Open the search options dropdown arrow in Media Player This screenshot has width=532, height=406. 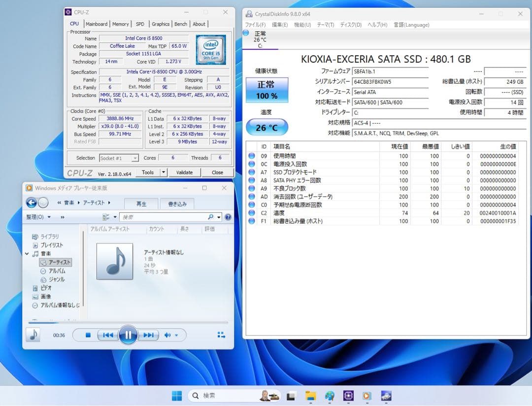[219, 217]
